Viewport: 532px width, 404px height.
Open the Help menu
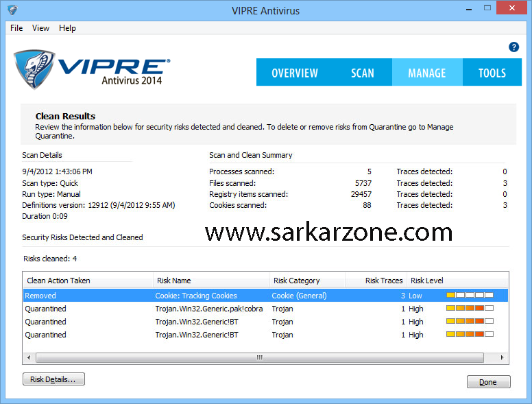67,28
